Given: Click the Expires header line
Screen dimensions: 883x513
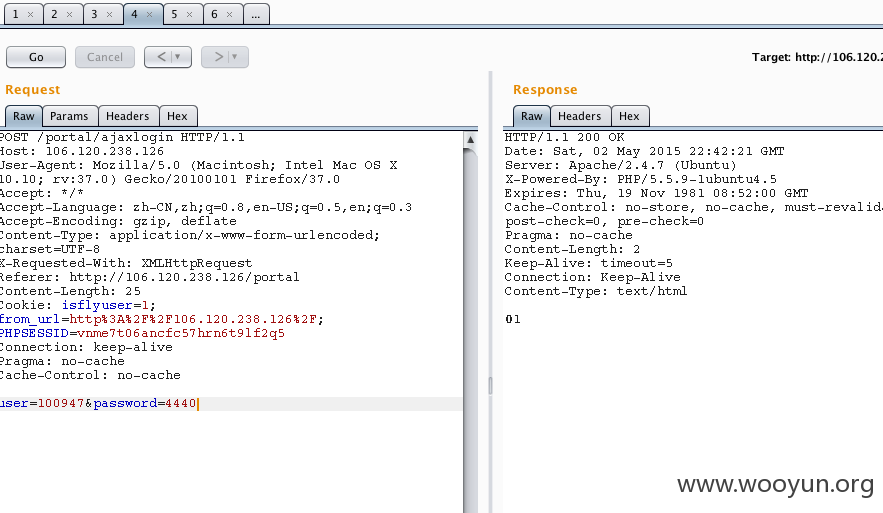Looking at the screenshot, I should [x=657, y=193].
